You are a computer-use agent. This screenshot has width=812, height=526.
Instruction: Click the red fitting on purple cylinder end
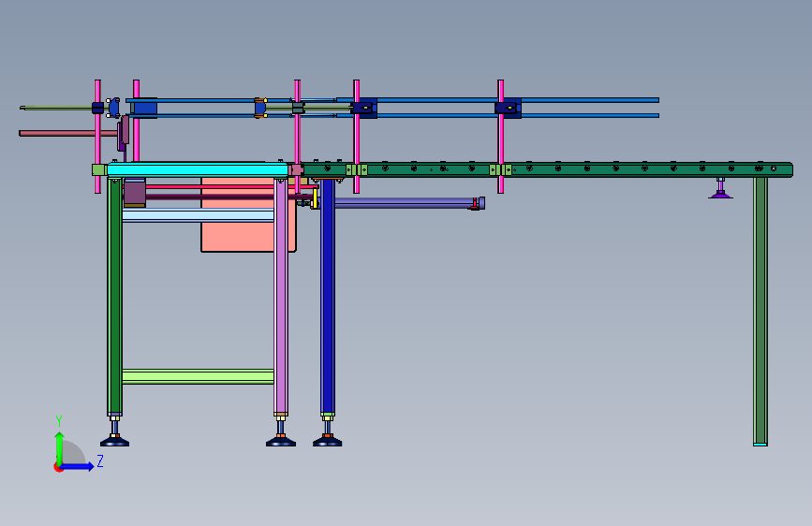[474, 204]
